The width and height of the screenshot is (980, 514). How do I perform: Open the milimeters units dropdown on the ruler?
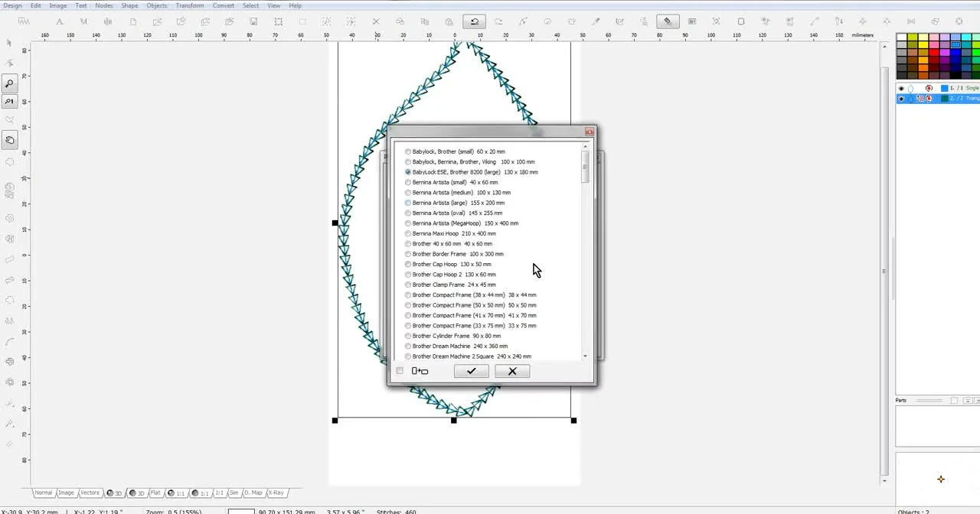(863, 35)
